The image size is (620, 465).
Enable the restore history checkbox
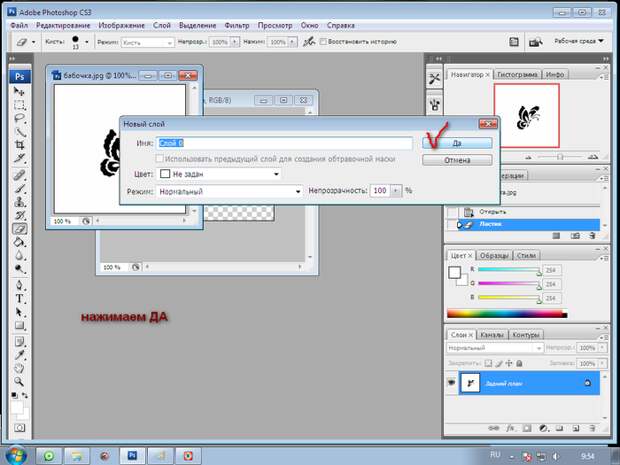pyautogui.click(x=323, y=42)
